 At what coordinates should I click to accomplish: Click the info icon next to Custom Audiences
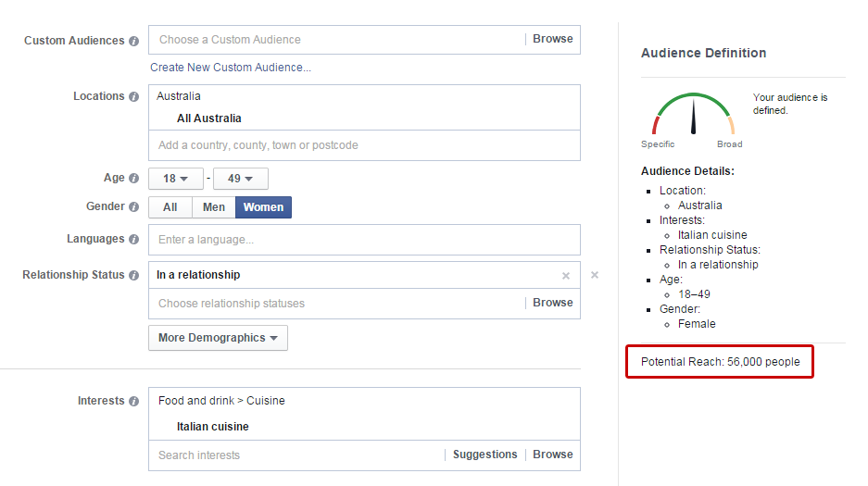(x=134, y=41)
